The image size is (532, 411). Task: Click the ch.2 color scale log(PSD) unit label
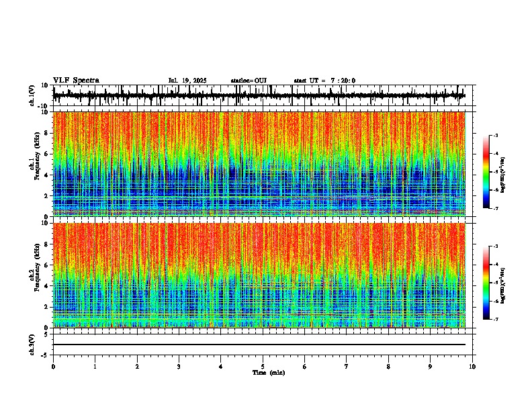point(503,285)
